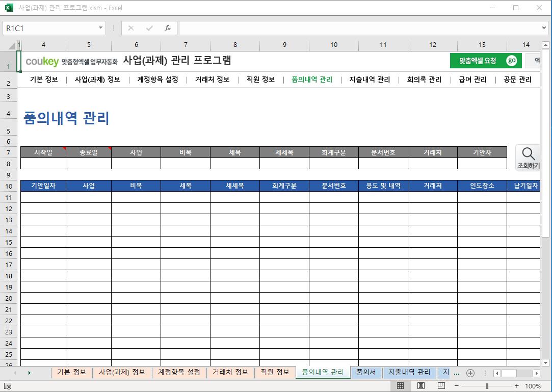Show more sheet tabs via ellipsis
The height and width of the screenshot is (392, 552).
tap(457, 373)
